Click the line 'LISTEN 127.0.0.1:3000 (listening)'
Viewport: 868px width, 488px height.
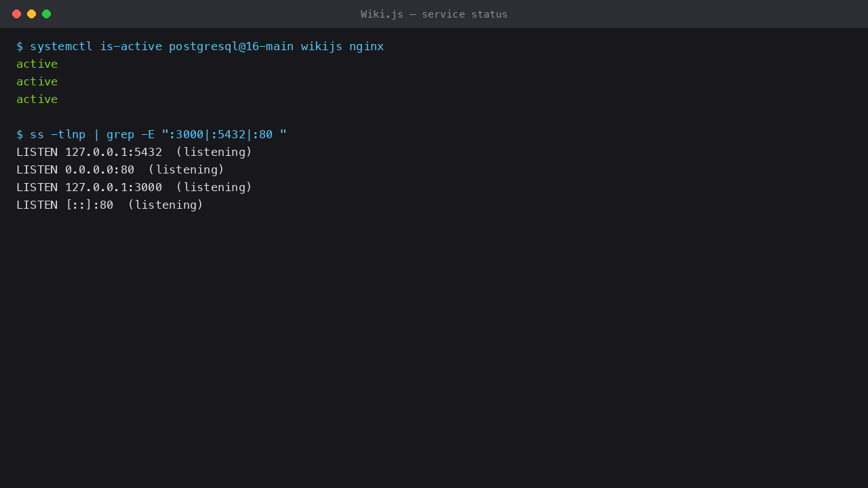(134, 187)
